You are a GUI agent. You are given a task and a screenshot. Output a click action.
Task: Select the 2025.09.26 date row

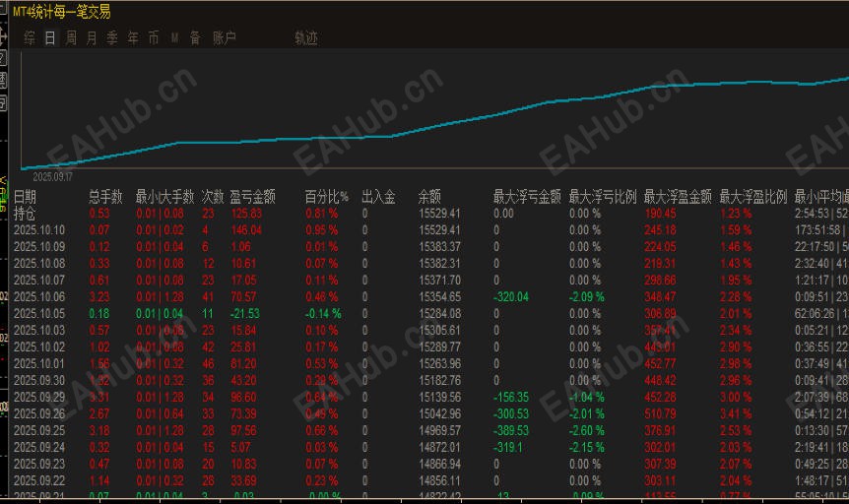(x=431, y=414)
